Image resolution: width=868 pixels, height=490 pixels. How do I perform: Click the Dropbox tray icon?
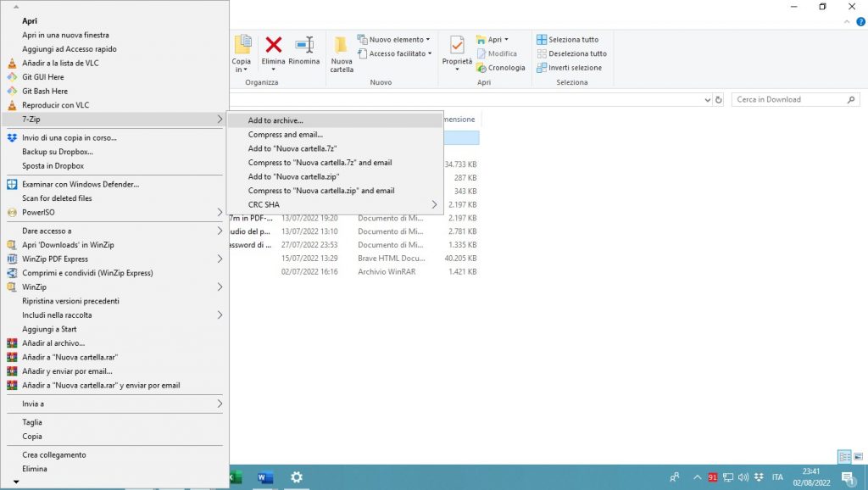(759, 477)
